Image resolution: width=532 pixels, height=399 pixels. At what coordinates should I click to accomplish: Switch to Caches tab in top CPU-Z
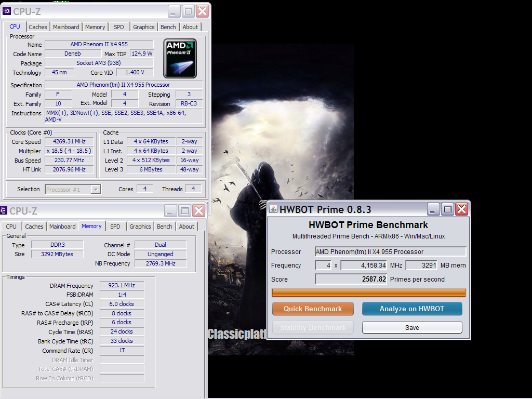coord(37,27)
